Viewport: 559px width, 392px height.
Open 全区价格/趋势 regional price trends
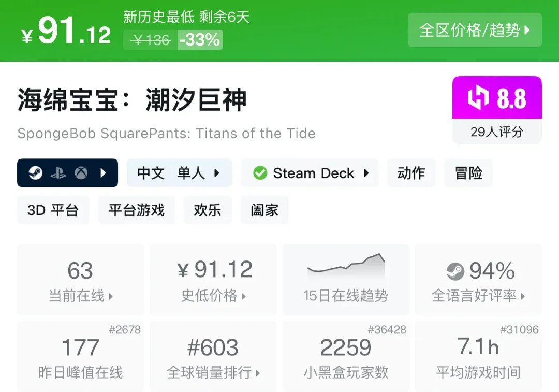tap(474, 30)
